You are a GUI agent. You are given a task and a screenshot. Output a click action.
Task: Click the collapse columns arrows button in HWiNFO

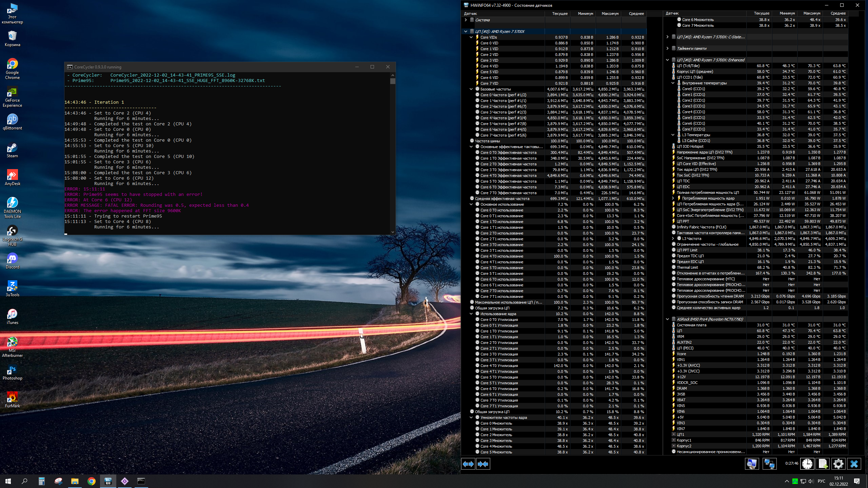483,464
